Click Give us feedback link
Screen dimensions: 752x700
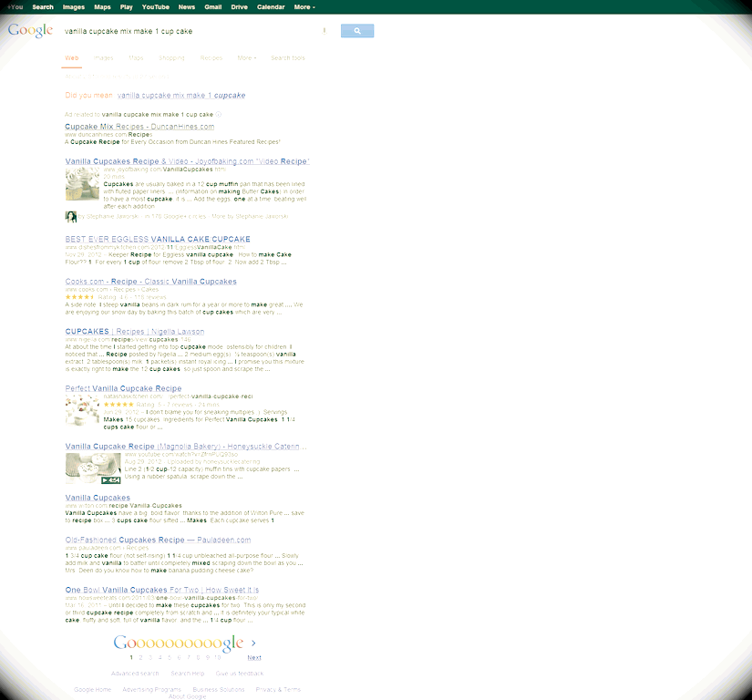click(240, 674)
